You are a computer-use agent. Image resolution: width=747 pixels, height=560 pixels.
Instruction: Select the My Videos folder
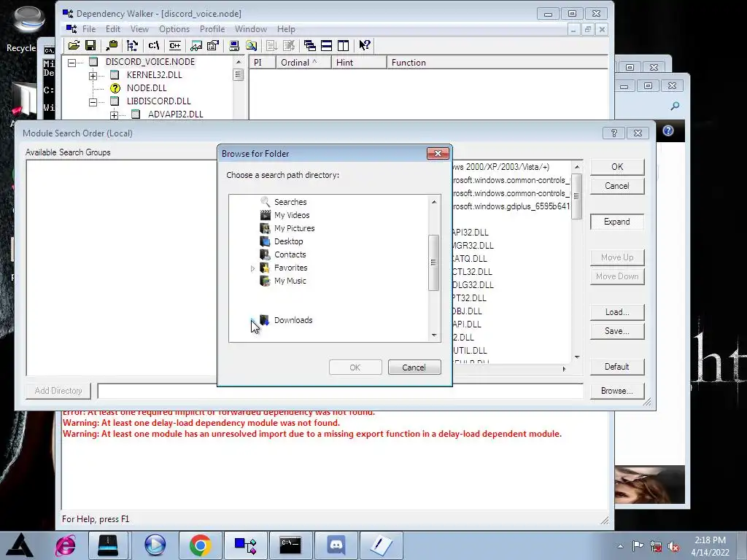pos(292,215)
